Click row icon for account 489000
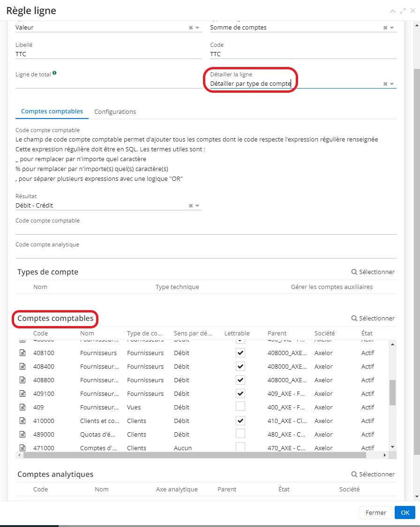420x527 pixels. 22,434
